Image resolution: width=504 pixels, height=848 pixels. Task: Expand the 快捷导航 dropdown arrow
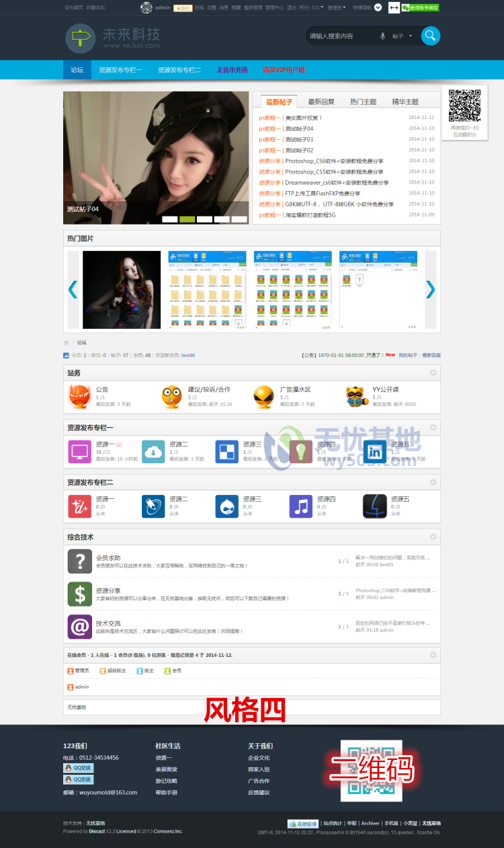click(378, 7)
